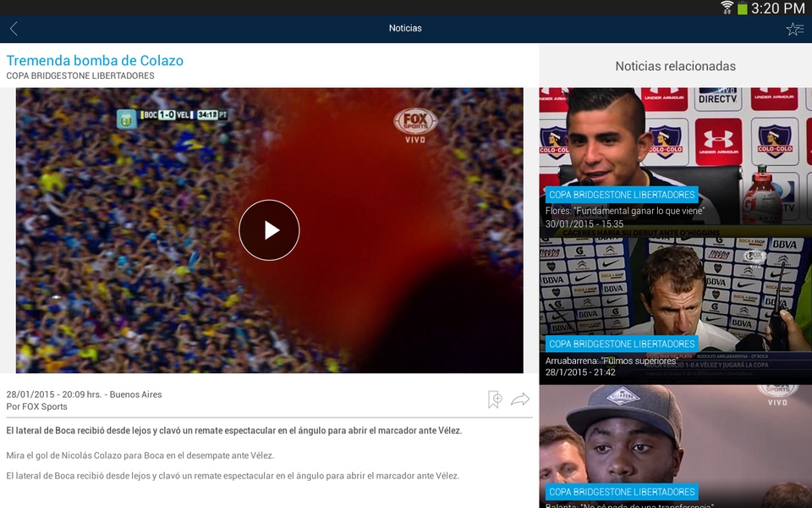
Task: Tap the Copa Bridgestone Libertadores tag on the Arruabarrena card
Action: click(622, 344)
